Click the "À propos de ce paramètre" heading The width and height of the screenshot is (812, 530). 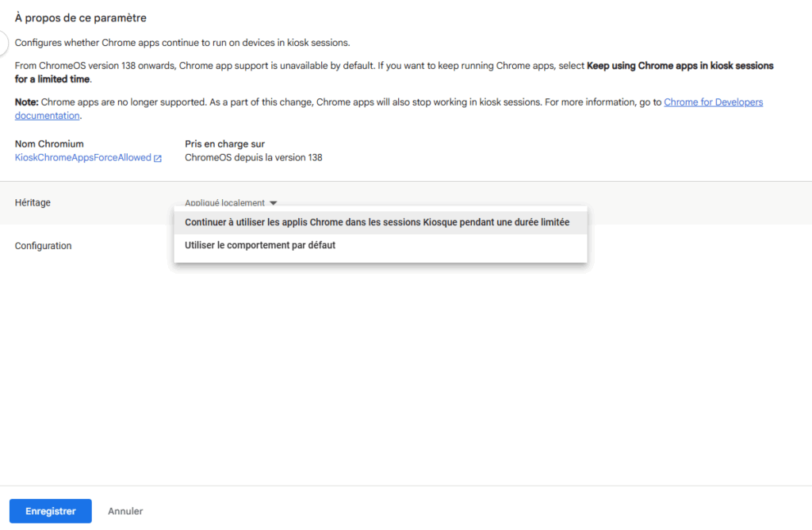tap(81, 17)
